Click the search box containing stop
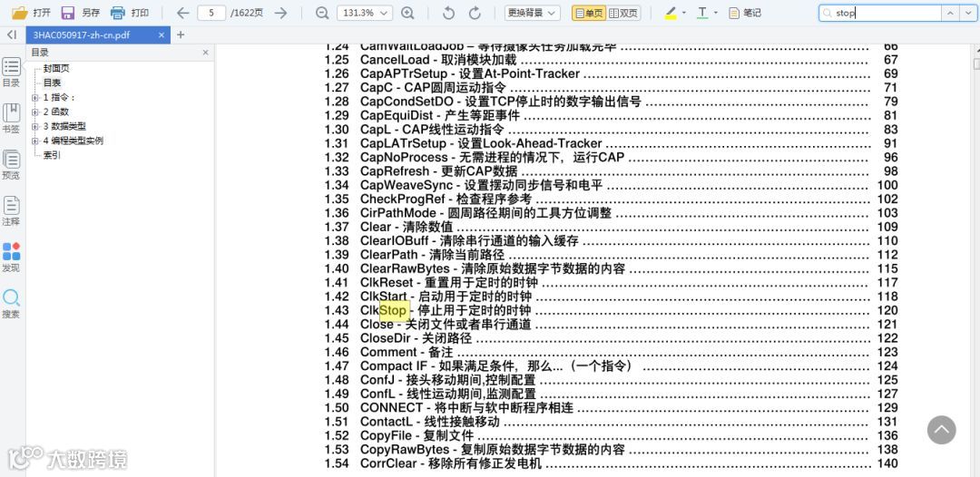This screenshot has height=477, width=980. click(x=880, y=13)
